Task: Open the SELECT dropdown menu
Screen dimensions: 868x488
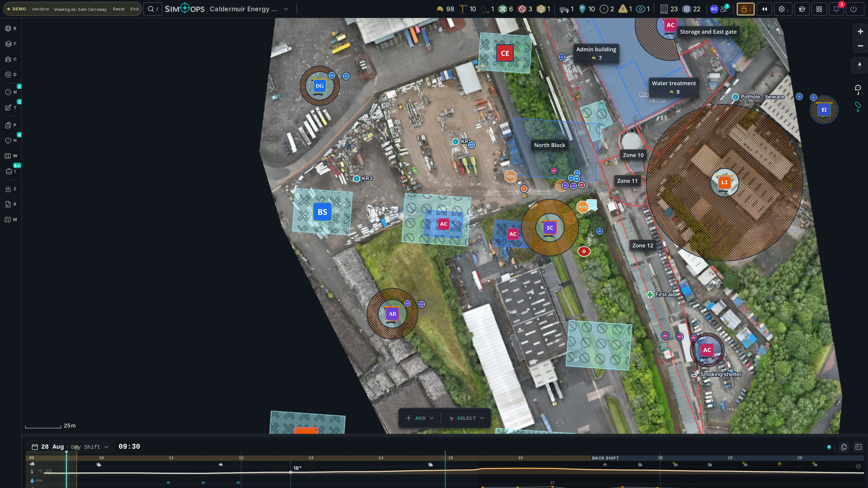Action: tap(467, 418)
